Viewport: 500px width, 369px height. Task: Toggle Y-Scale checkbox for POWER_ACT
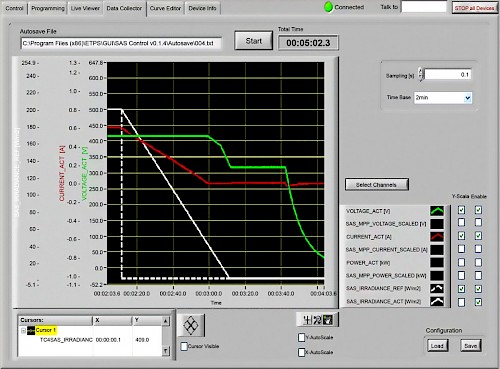[461, 262]
